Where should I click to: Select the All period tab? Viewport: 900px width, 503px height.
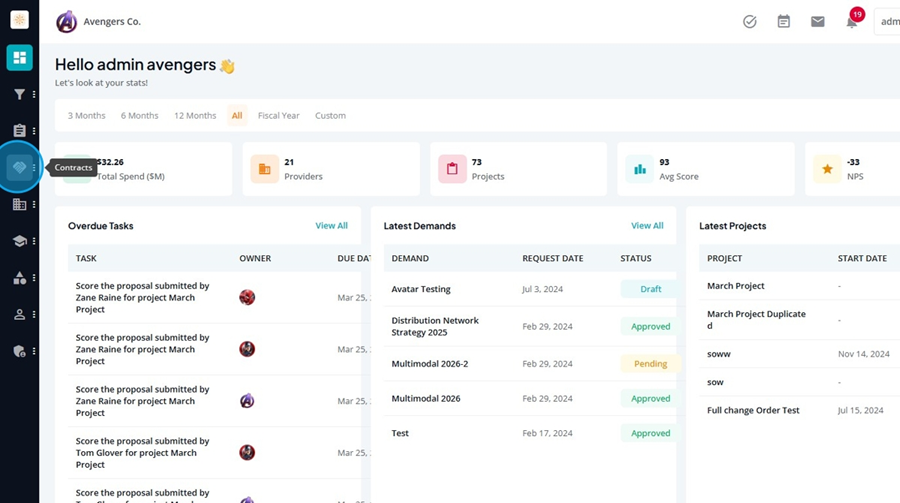(237, 115)
